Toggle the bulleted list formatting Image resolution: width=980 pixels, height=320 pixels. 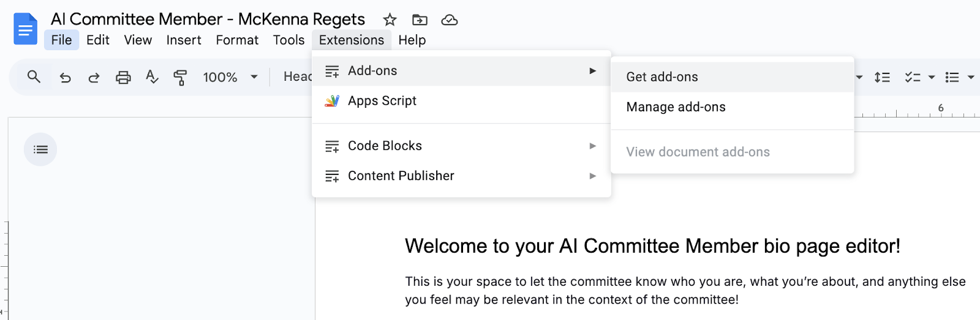tap(952, 77)
